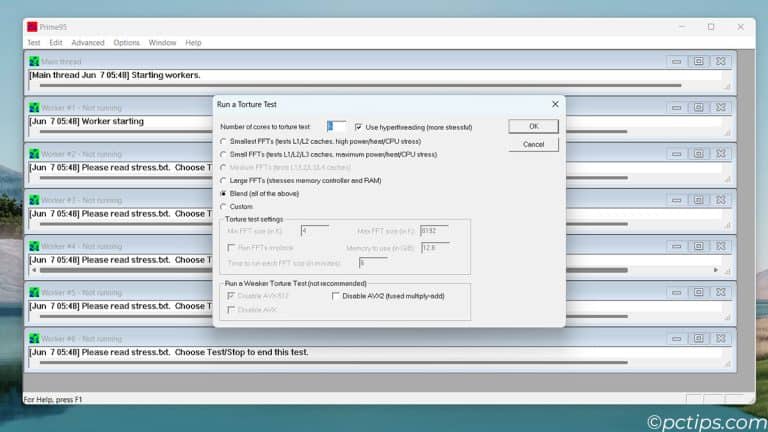Click the Worker #2 window icon
This screenshot has height=432, width=768.
[34, 154]
